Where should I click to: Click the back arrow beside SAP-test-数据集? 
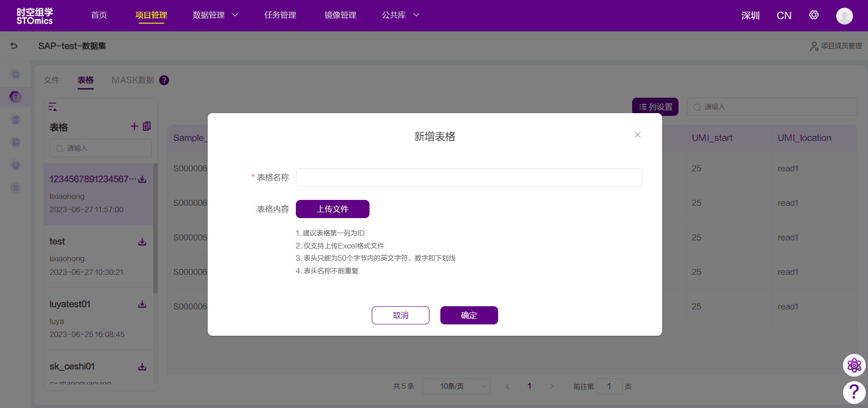14,45
